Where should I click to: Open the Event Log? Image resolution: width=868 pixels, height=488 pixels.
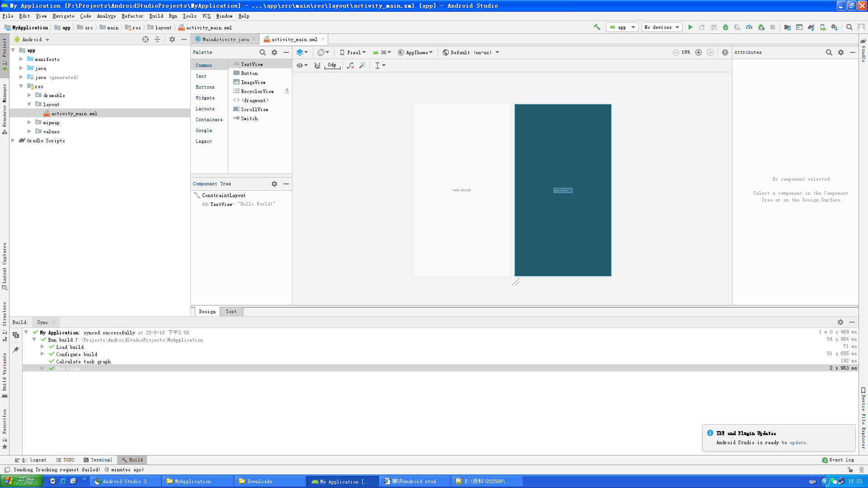[838, 460]
